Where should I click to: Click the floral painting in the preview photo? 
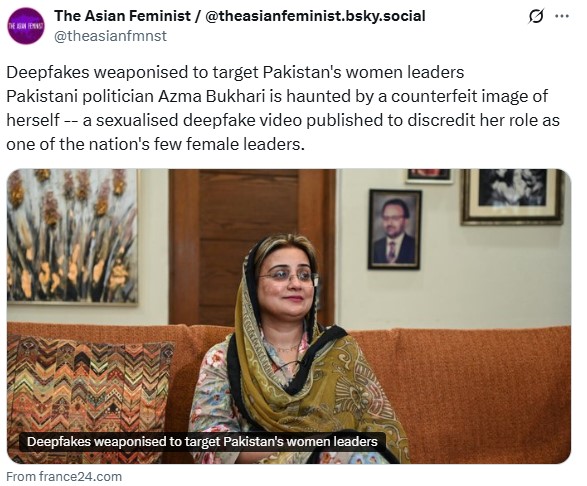pyautogui.click(x=72, y=237)
